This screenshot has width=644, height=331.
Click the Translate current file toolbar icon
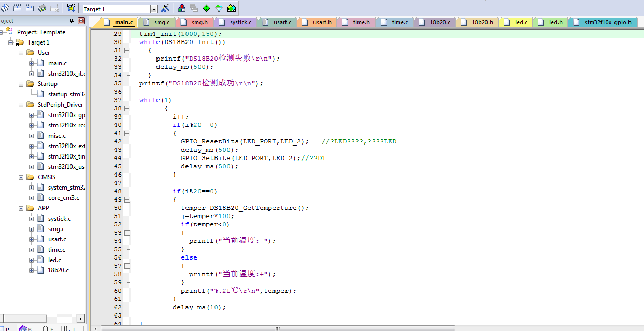[x=5, y=8]
